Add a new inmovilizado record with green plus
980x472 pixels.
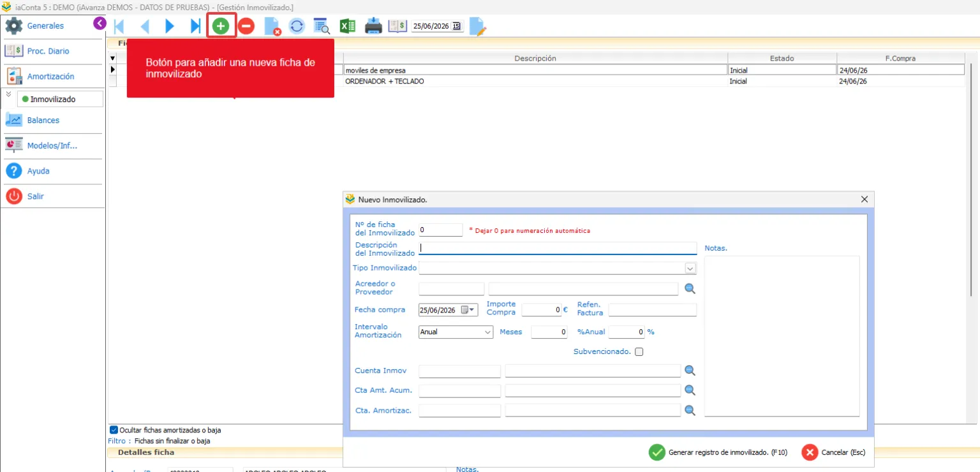tap(221, 26)
